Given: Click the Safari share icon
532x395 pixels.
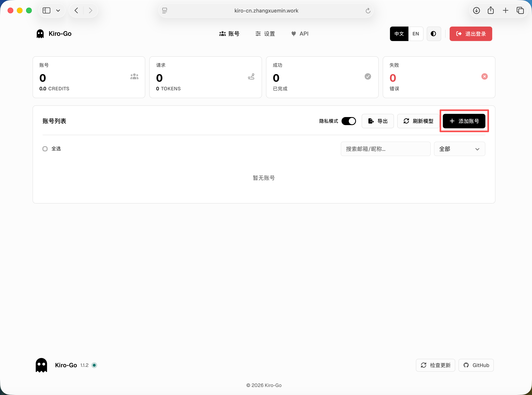Looking at the screenshot, I should pos(491,10).
